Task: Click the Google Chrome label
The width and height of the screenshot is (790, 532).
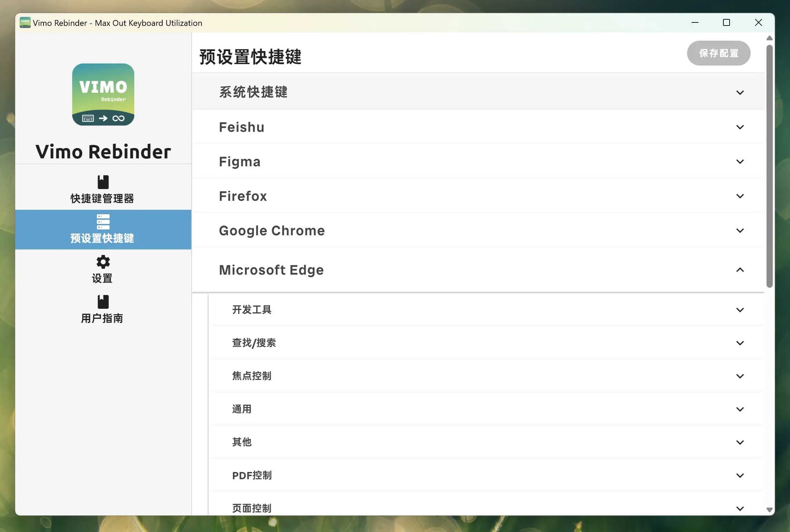Action: [x=272, y=231]
